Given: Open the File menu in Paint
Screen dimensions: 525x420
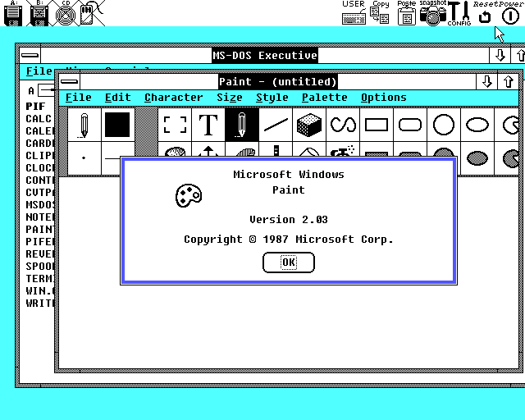Looking at the screenshot, I should 79,98.
